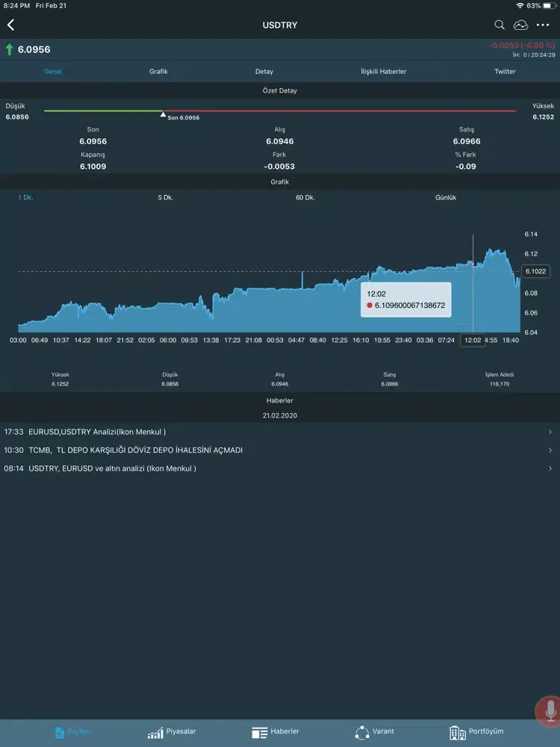Tap the İşlem Adedi 116,170 value
Image resolution: width=560 pixels, height=747 pixels.
pyautogui.click(x=500, y=384)
